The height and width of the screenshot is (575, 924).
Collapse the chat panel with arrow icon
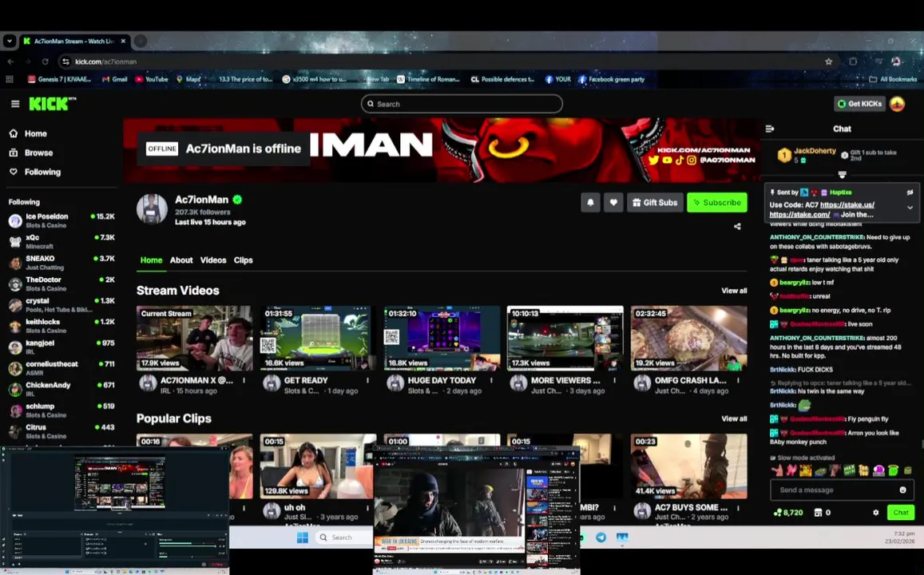pyautogui.click(x=770, y=129)
